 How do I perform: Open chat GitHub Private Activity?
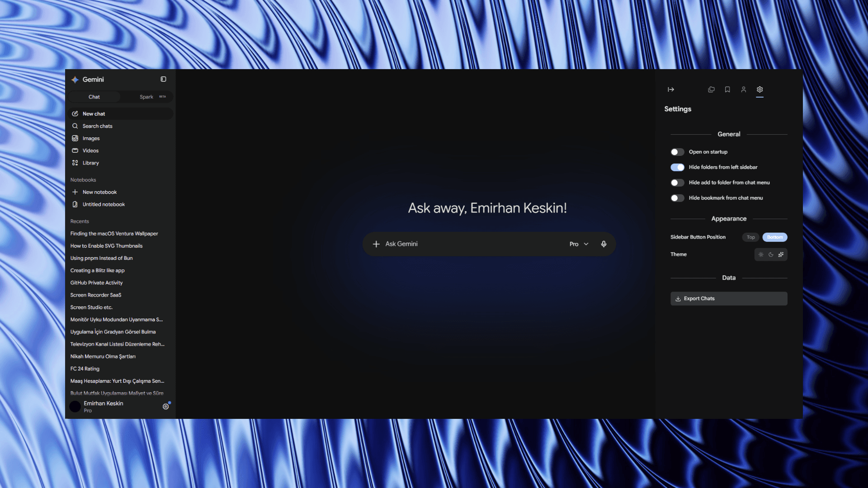(96, 282)
